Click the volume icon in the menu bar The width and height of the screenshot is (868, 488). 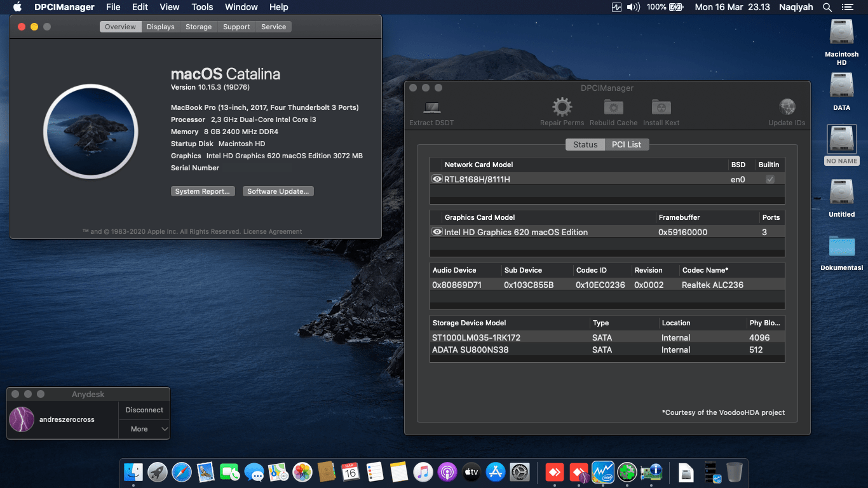(634, 7)
